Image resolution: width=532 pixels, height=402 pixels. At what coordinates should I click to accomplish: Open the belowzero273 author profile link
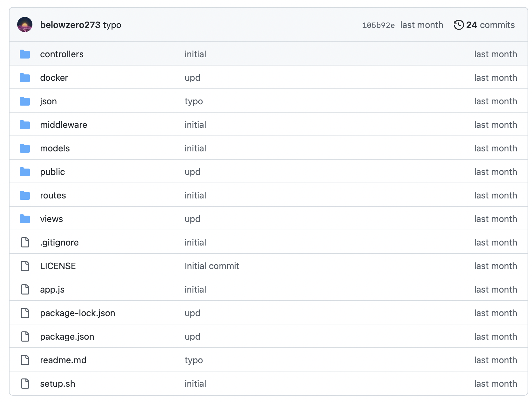70,25
